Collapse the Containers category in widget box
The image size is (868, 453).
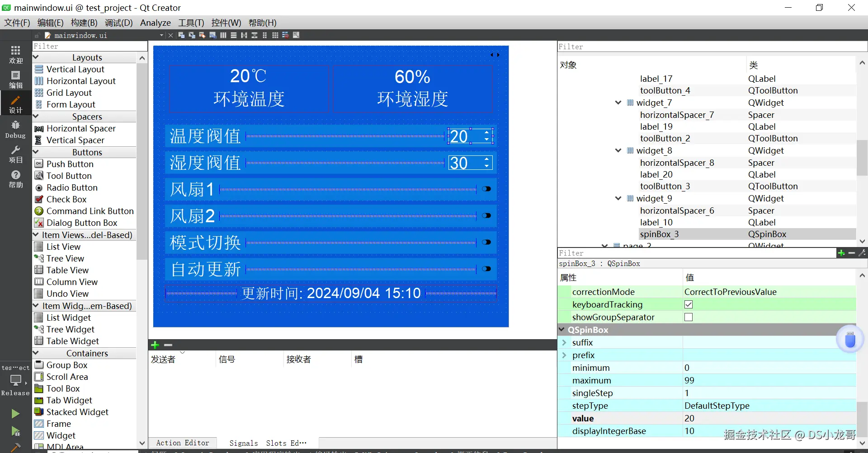[x=36, y=353]
